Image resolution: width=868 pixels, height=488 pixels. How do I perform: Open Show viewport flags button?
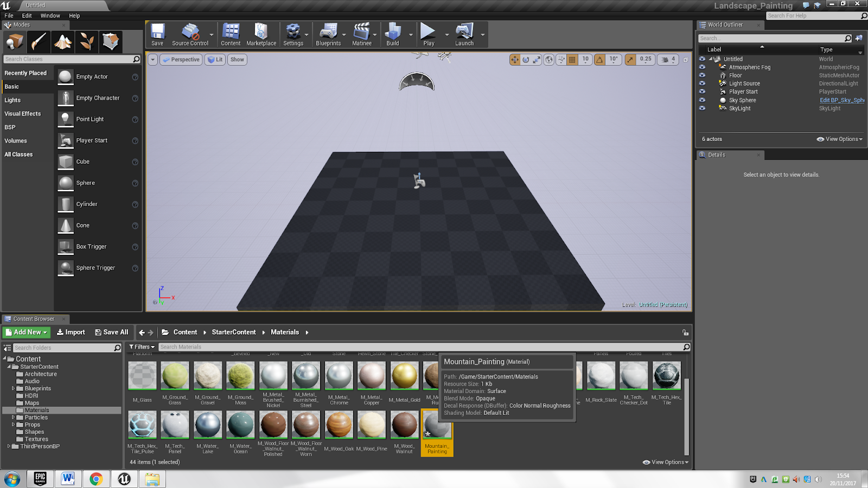(237, 60)
